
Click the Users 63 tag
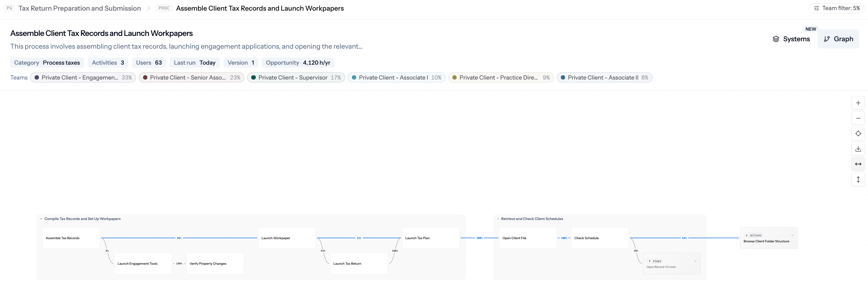point(149,63)
